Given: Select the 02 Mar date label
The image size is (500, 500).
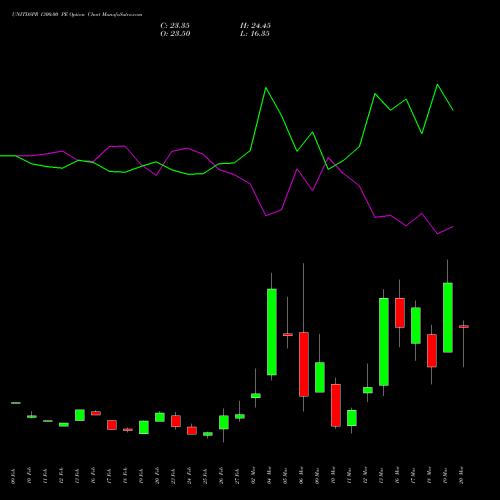Looking at the screenshot, I should [x=253, y=476].
